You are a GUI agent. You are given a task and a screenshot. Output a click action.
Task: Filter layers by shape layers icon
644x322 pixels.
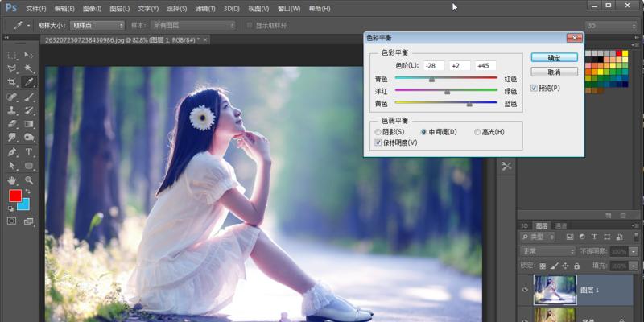coord(607,237)
